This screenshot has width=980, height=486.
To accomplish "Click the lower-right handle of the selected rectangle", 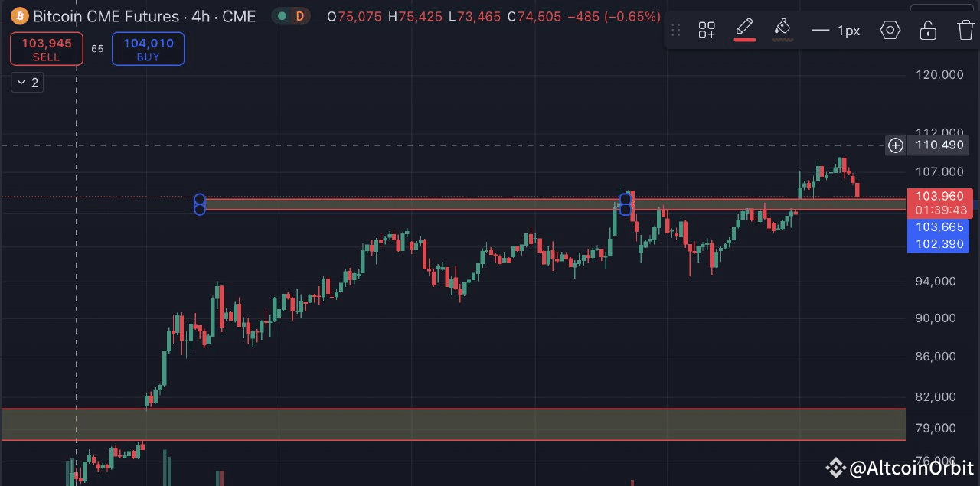I will [626, 210].
